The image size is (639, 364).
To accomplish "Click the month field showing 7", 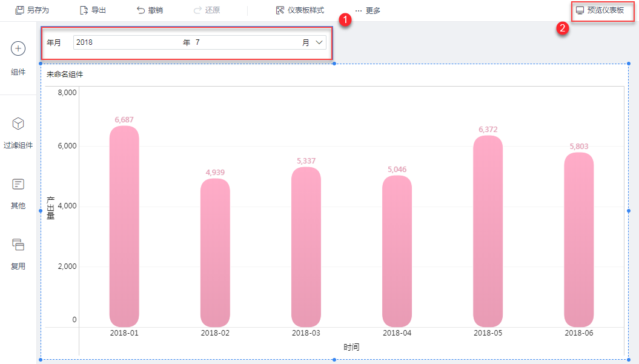I will click(246, 42).
